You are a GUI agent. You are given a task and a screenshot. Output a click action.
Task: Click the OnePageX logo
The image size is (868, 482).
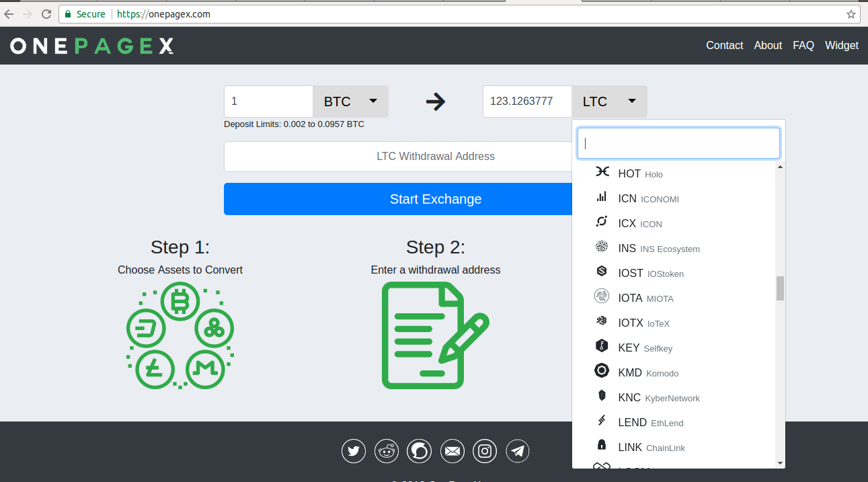tap(92, 46)
